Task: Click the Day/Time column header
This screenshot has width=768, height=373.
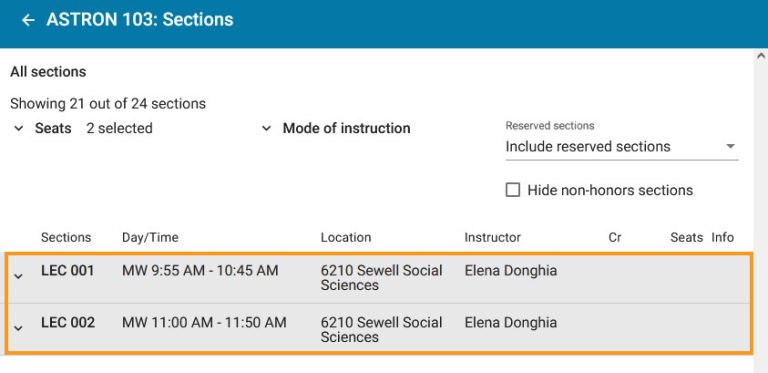Action: pyautogui.click(x=150, y=237)
